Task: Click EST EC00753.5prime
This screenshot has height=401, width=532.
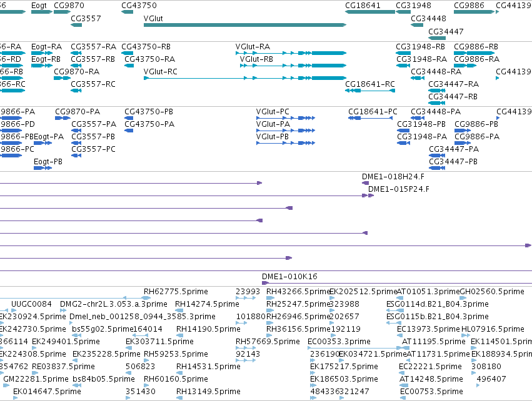Action: [x=403, y=398]
